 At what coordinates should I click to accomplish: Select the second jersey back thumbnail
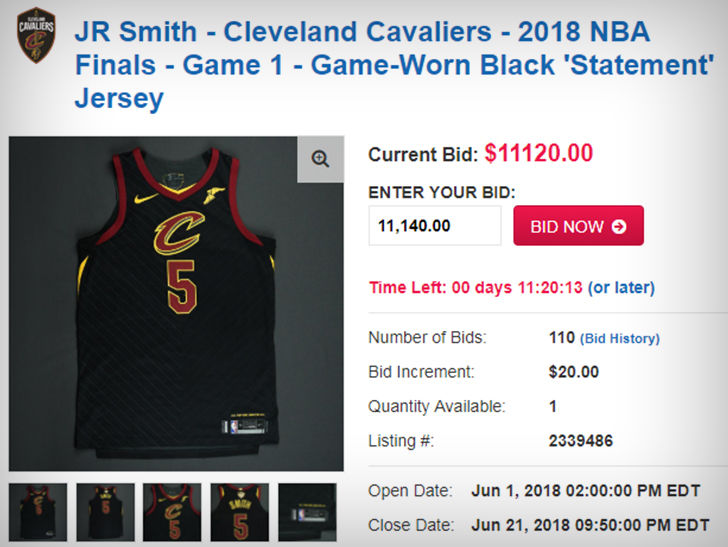click(105, 512)
